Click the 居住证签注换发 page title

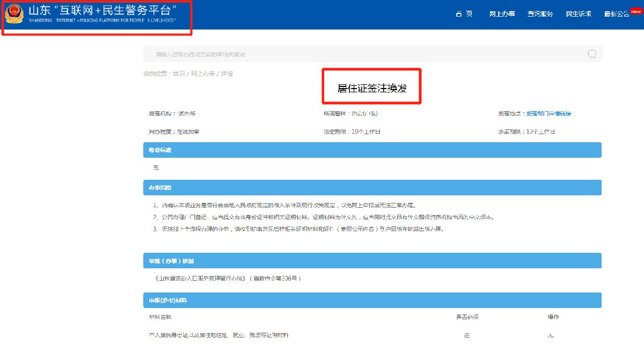tap(371, 89)
